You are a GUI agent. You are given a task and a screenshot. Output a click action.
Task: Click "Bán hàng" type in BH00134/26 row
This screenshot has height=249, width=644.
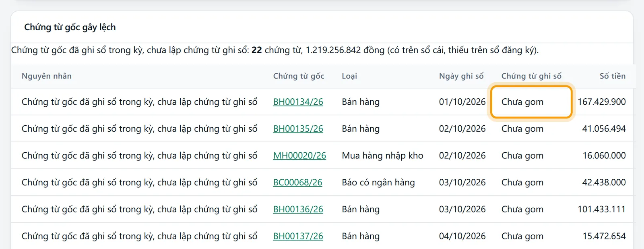click(x=361, y=102)
